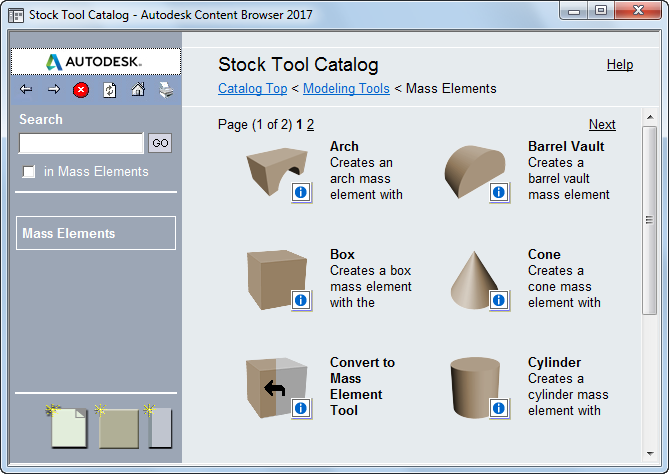Click window system menu icon in title bar

16,15
